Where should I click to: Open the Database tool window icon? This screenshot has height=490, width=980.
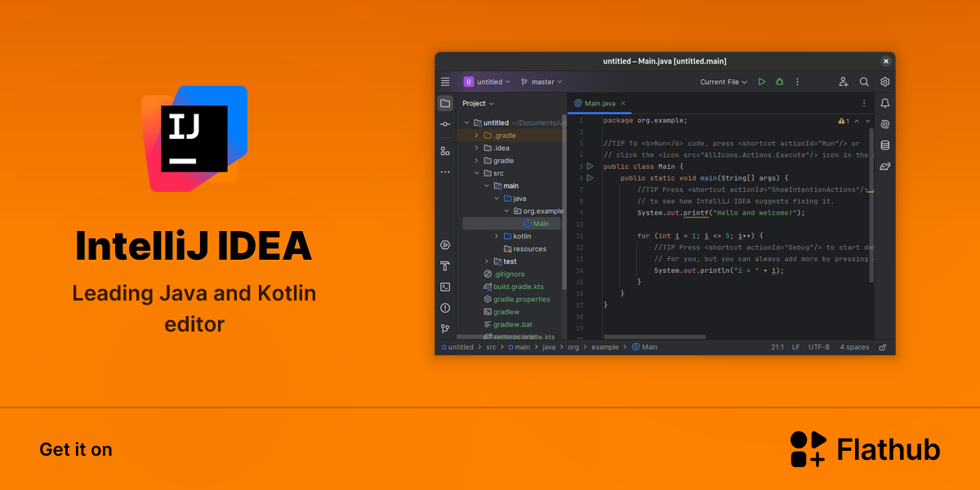tap(885, 145)
